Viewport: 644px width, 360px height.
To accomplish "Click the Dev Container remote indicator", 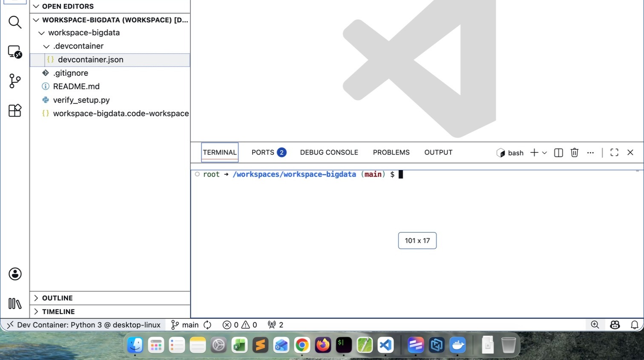I will (x=83, y=325).
